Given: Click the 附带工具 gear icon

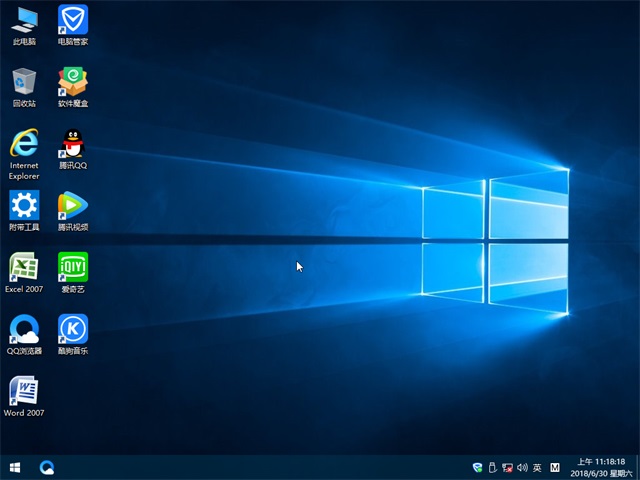Looking at the screenshot, I should coord(24,206).
